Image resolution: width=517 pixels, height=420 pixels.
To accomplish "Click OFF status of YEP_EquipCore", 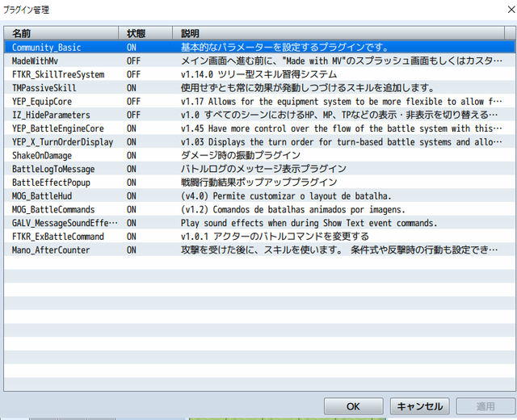I will (x=133, y=102).
